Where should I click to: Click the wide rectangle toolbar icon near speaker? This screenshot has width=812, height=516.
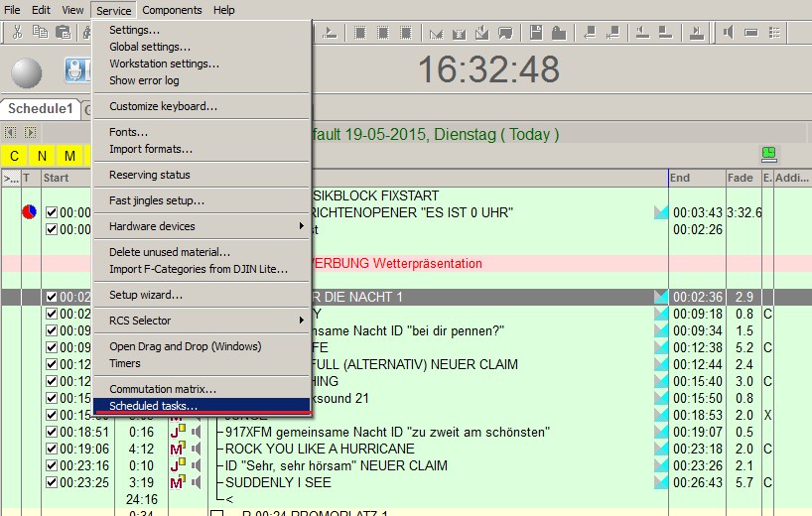(x=751, y=33)
